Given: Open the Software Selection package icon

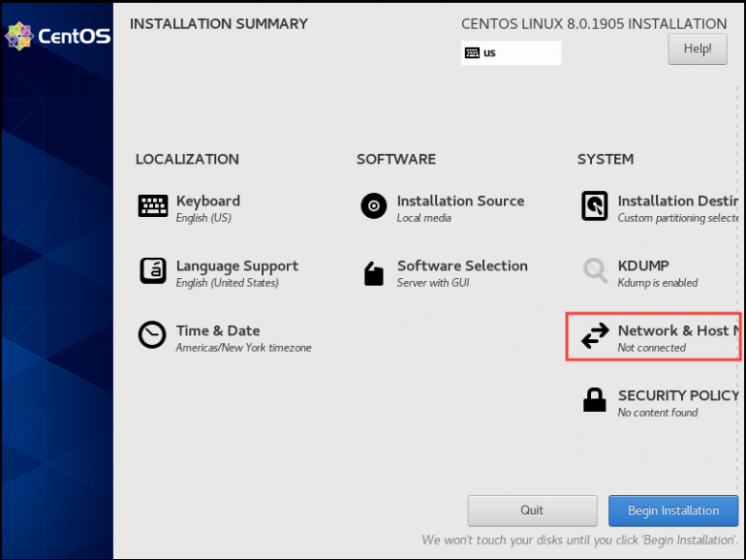Looking at the screenshot, I should (374, 273).
